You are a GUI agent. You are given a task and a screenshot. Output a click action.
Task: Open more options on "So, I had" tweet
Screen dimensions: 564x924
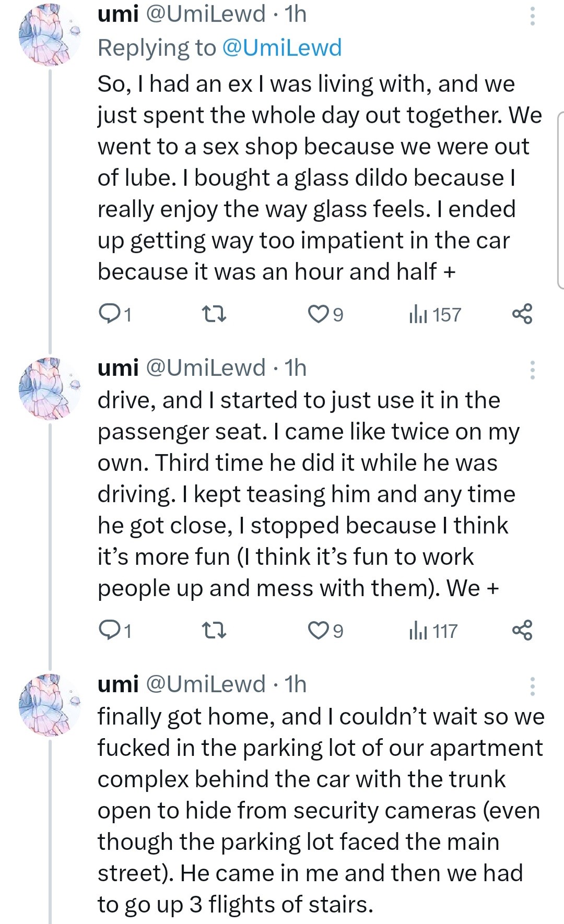(x=532, y=16)
